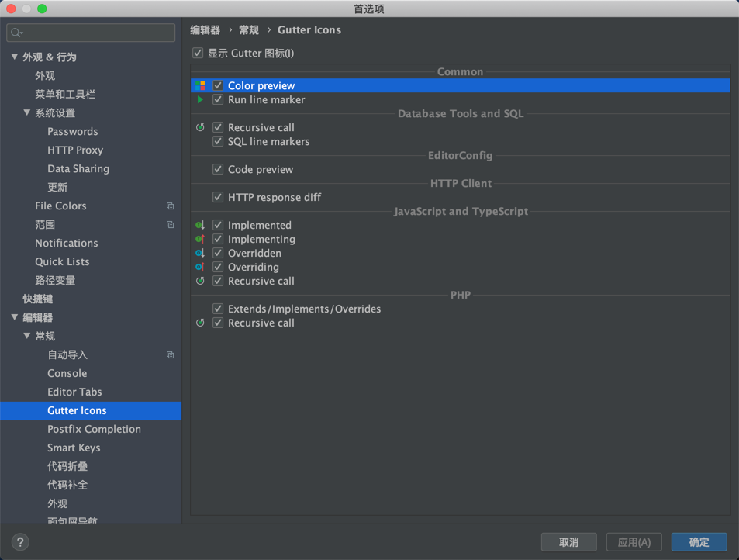This screenshot has width=739, height=560.
Task: Collapse the 常规 node under 编辑器
Action: tap(26, 336)
